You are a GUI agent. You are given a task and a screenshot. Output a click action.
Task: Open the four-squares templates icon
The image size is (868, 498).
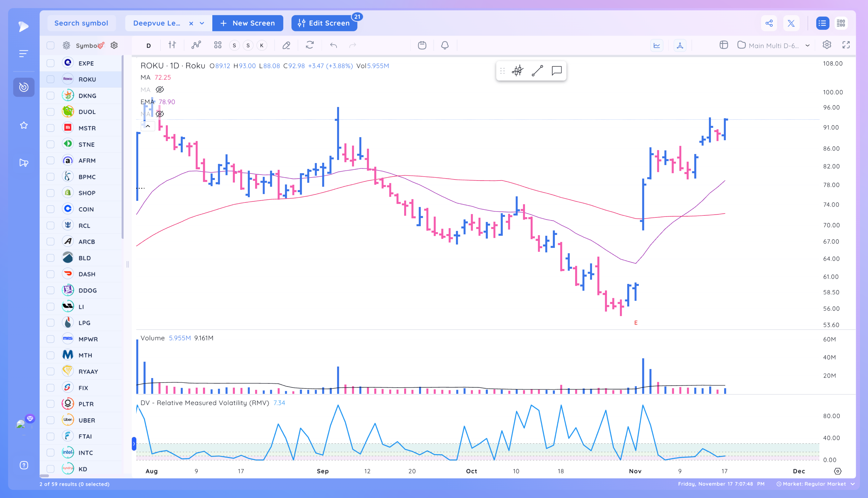tap(218, 45)
